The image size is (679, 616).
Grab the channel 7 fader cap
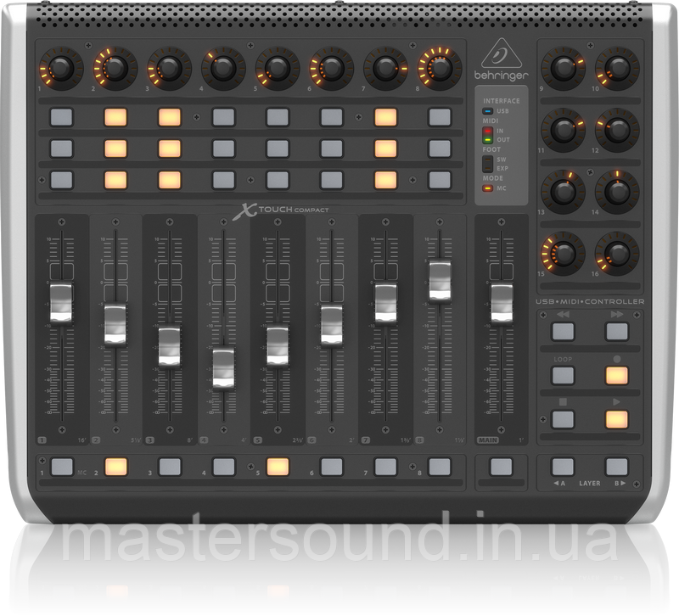coord(385,303)
